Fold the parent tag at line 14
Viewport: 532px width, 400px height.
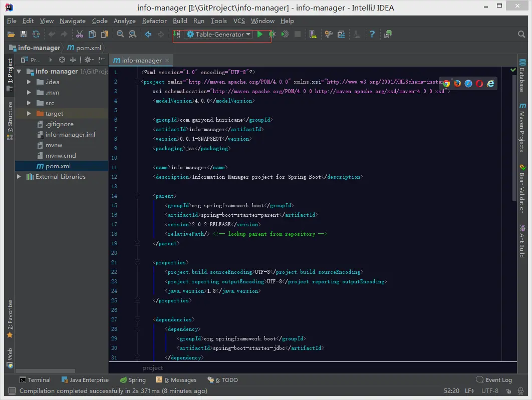click(x=137, y=196)
